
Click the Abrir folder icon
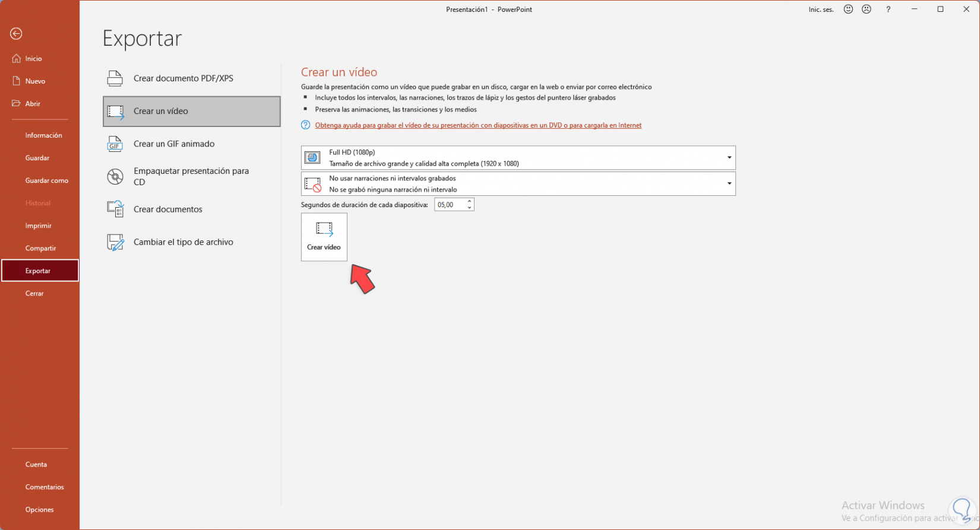[x=16, y=103]
